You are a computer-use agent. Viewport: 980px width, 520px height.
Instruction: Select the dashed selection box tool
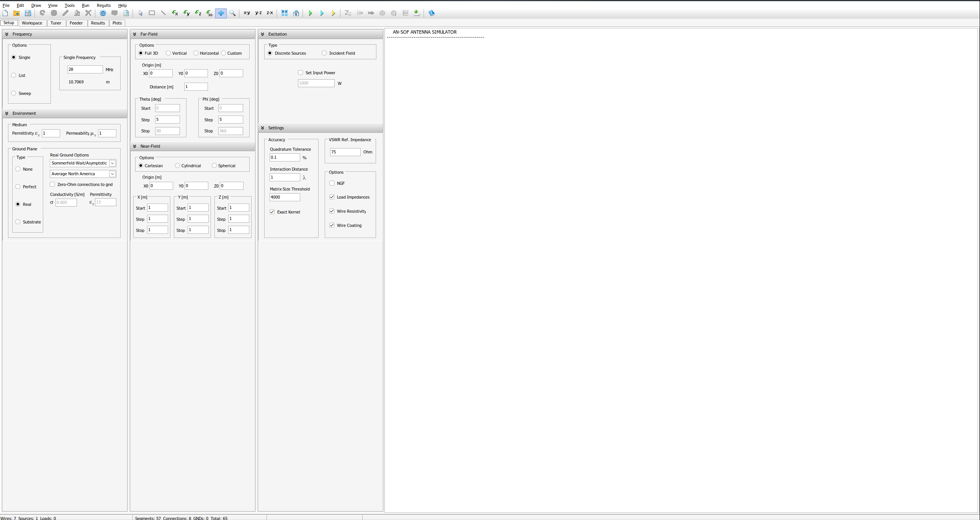tap(152, 13)
